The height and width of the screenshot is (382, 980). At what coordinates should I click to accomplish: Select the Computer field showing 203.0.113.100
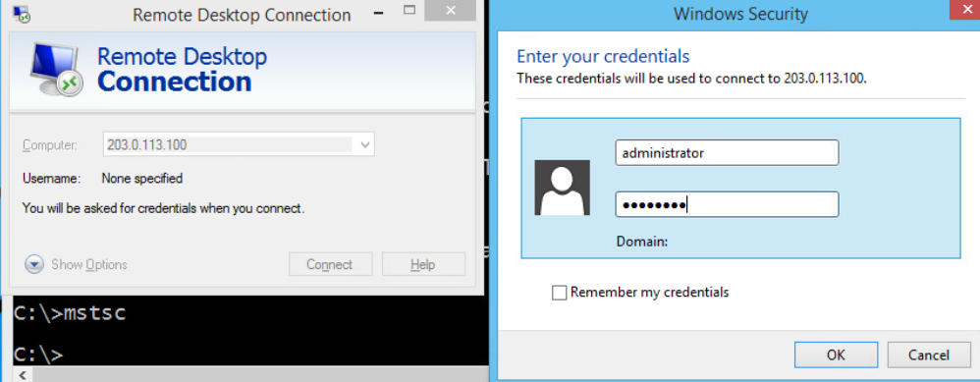pyautogui.click(x=238, y=145)
